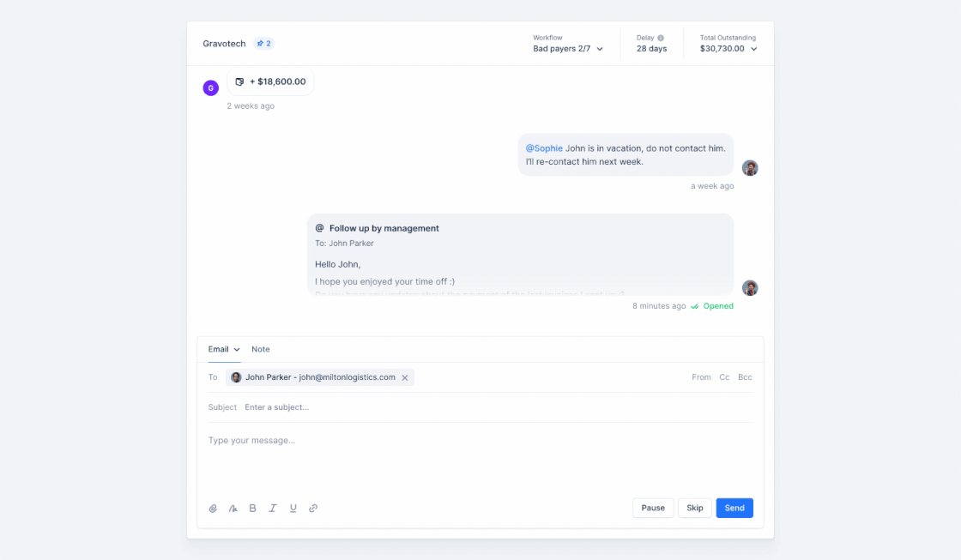Click John Parker's avatar in the recipient chip
Screen dimensions: 961x560
coord(236,377)
